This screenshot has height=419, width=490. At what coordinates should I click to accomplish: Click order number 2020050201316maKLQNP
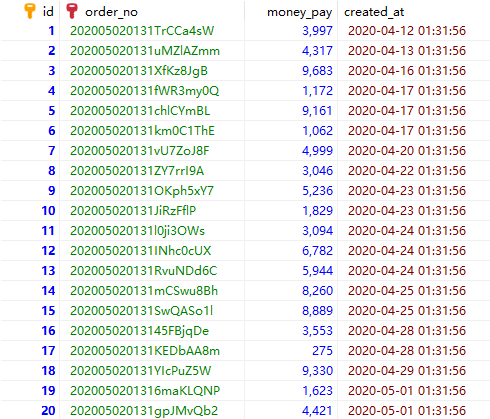145,391
